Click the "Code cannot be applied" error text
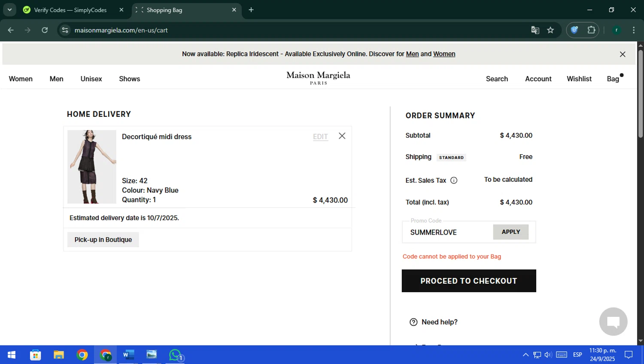 452,257
